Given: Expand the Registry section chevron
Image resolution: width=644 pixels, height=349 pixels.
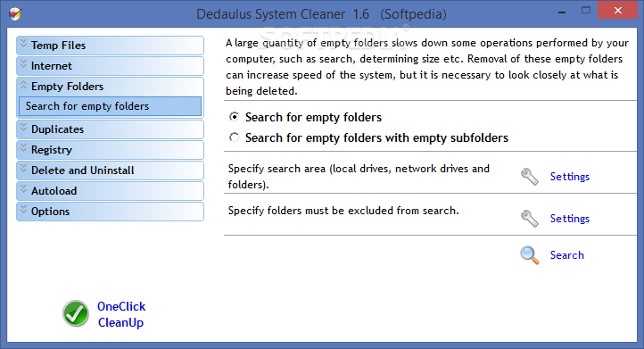Looking at the screenshot, I should click(23, 147).
